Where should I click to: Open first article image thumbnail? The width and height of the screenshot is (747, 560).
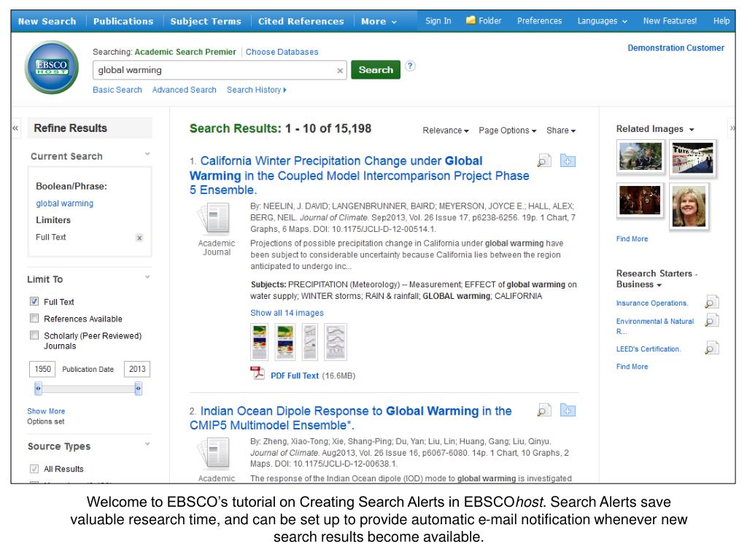point(260,342)
